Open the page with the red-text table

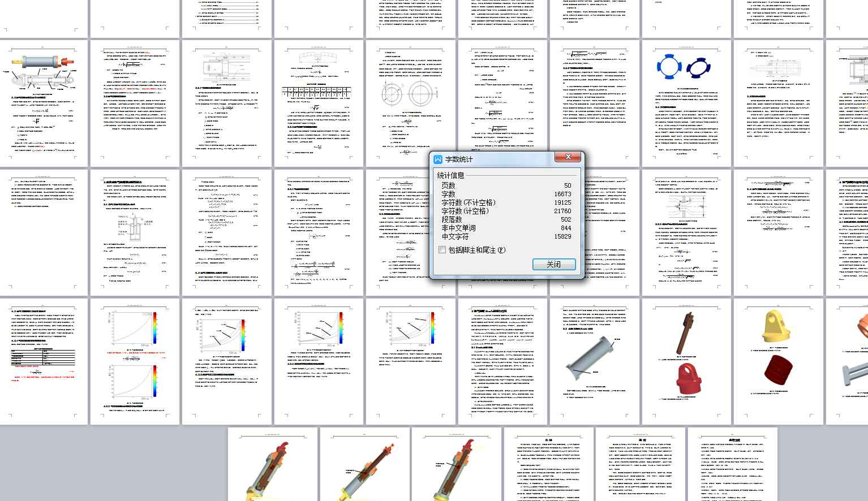pos(44,361)
